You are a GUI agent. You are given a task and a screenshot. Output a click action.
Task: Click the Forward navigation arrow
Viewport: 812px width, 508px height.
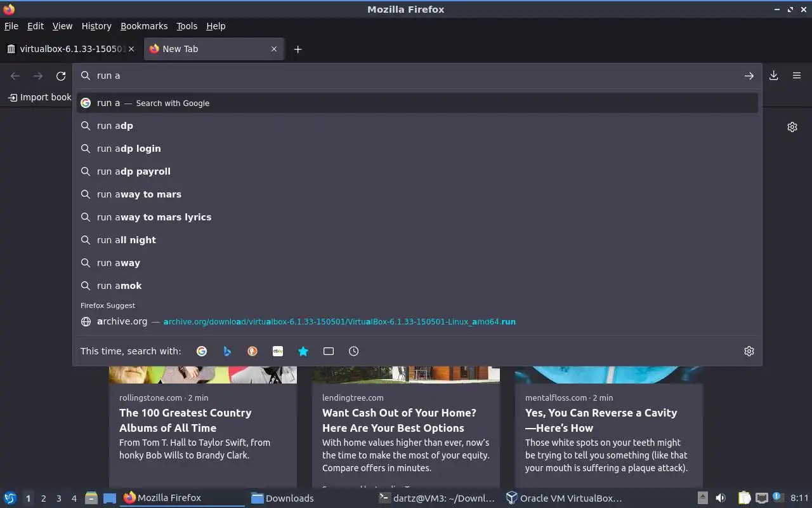point(38,76)
